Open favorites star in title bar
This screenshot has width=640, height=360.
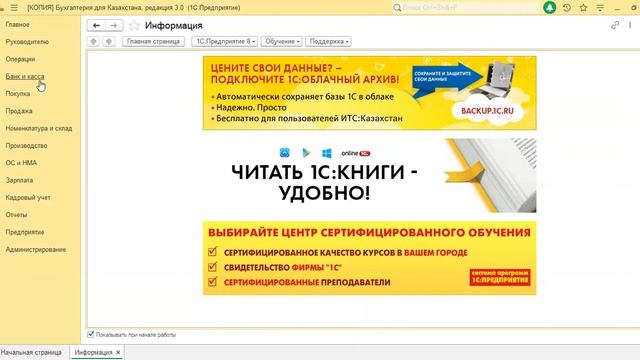tap(583, 7)
